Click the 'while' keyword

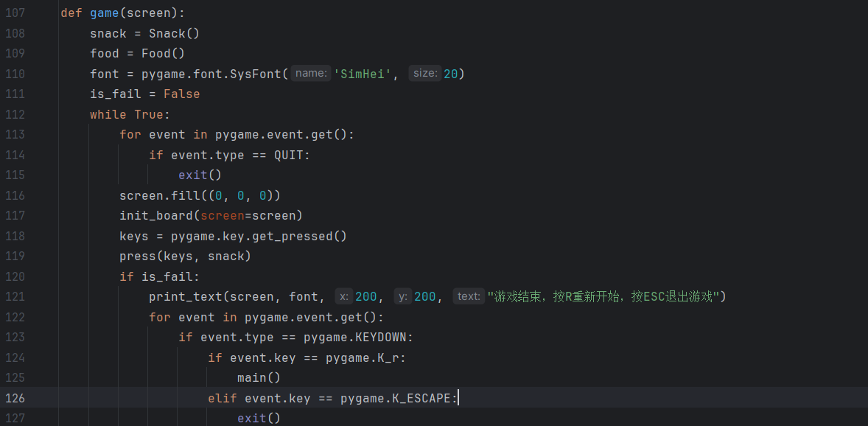(108, 115)
